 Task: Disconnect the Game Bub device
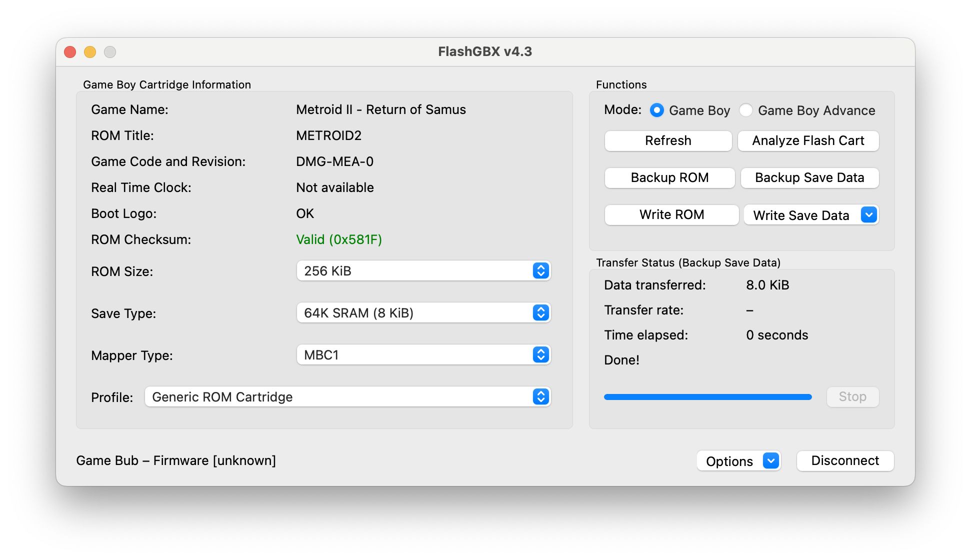845,460
